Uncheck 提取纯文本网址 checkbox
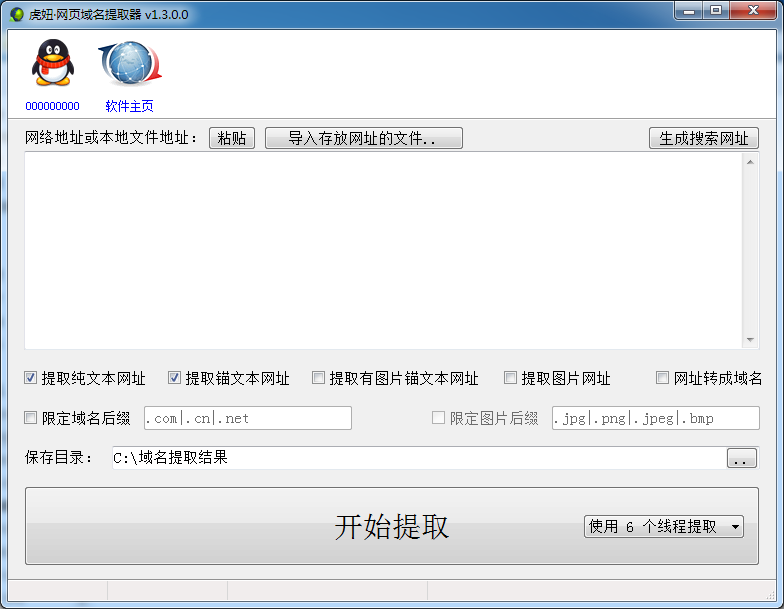 point(30,378)
